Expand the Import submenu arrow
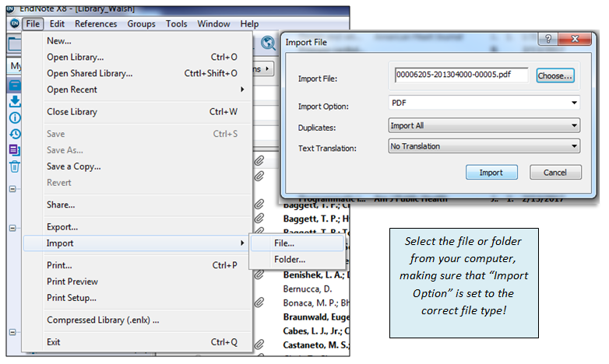The image size is (609, 364). [x=242, y=243]
